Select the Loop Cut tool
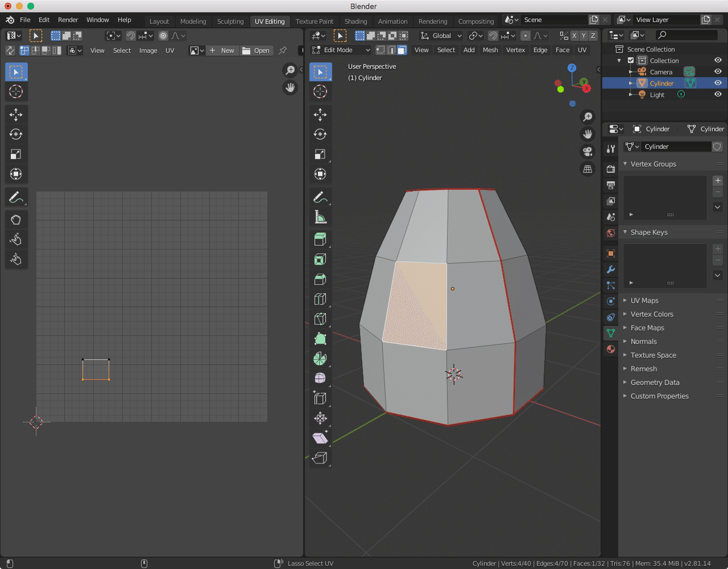The width and height of the screenshot is (728, 569). coord(320,299)
